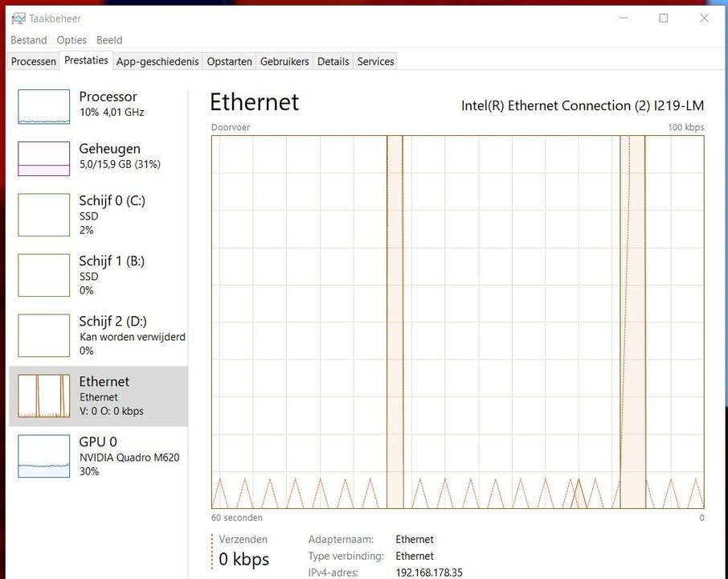Viewport: 728px width, 579px height.
Task: Switch to the Processen tab
Action: pos(34,61)
